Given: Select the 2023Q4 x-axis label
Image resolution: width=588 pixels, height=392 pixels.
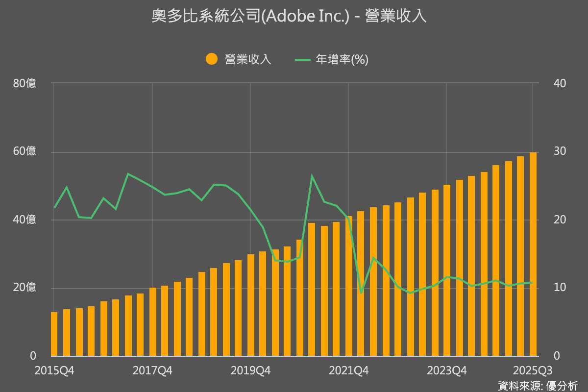Looking at the screenshot, I should coord(446,370).
